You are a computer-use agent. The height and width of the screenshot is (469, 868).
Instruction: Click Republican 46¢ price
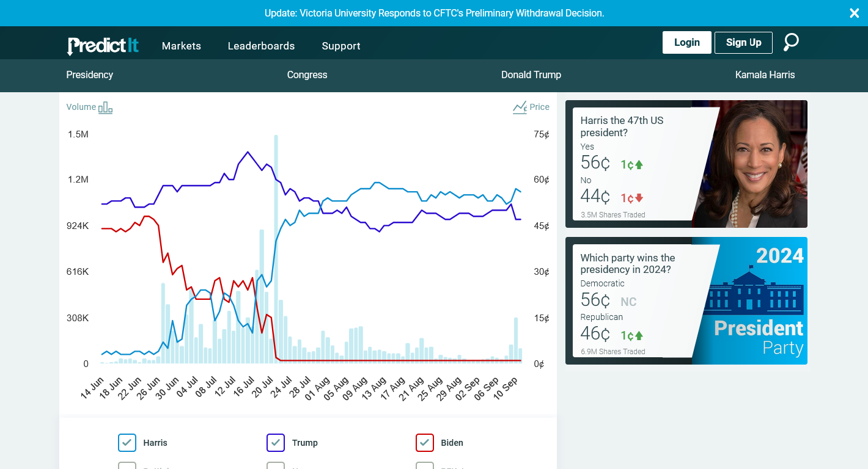[x=595, y=333]
